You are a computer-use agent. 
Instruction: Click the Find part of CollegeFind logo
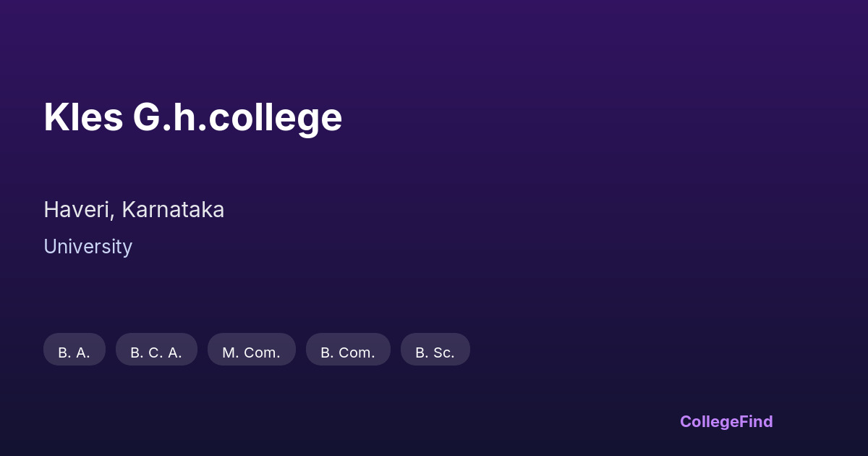[x=757, y=421]
